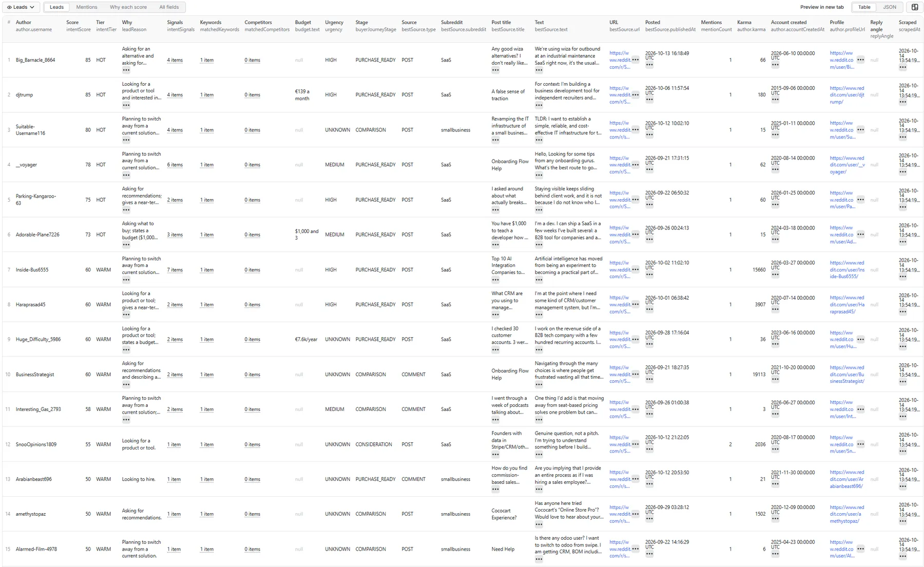Expand the Profile URL ellipsis for Adorable-Plane7226
924x567 pixels.
click(x=861, y=234)
